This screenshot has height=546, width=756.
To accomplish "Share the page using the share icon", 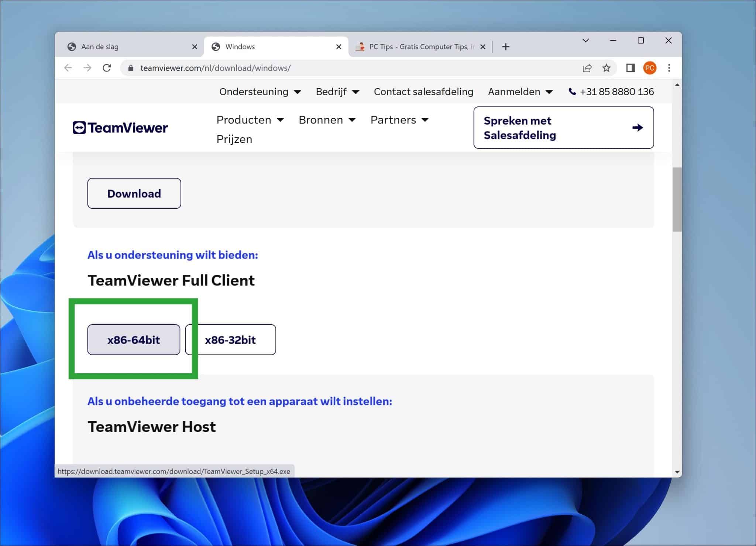I will [587, 68].
